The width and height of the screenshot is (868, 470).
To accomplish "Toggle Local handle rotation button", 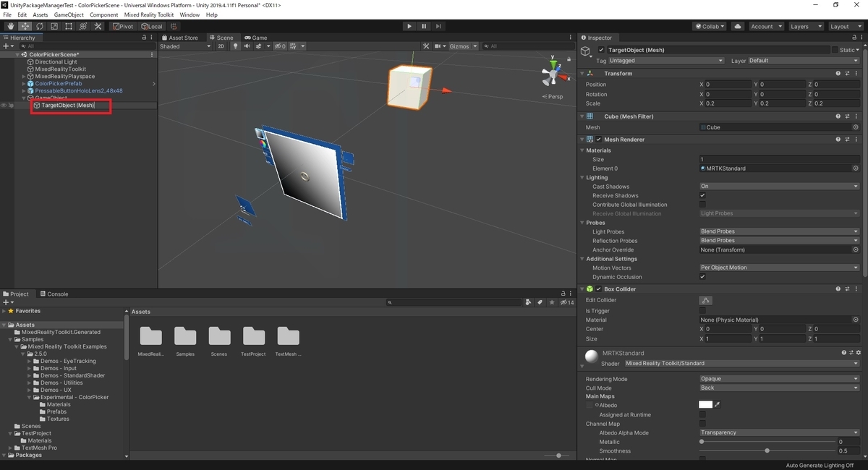I will pyautogui.click(x=150, y=27).
